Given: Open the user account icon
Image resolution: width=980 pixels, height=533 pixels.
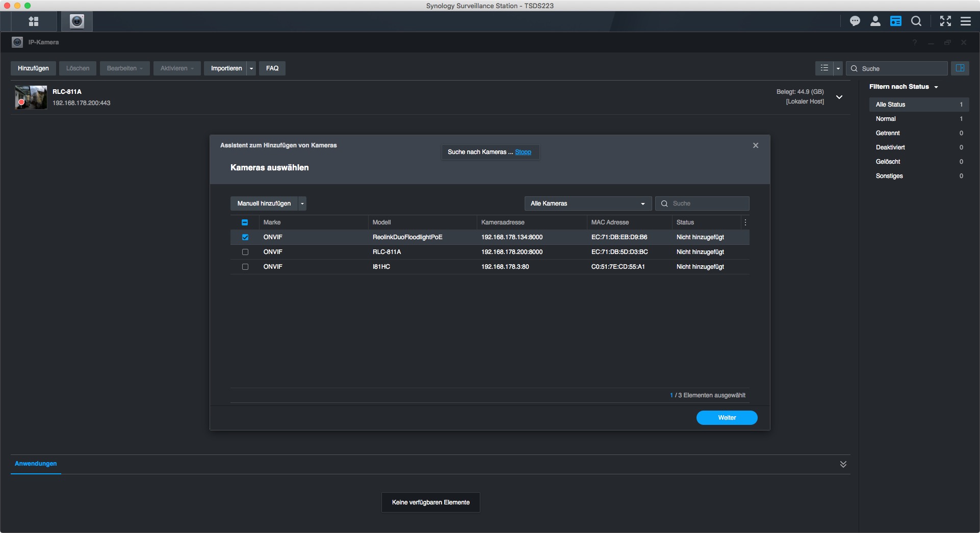Looking at the screenshot, I should pyautogui.click(x=875, y=21).
